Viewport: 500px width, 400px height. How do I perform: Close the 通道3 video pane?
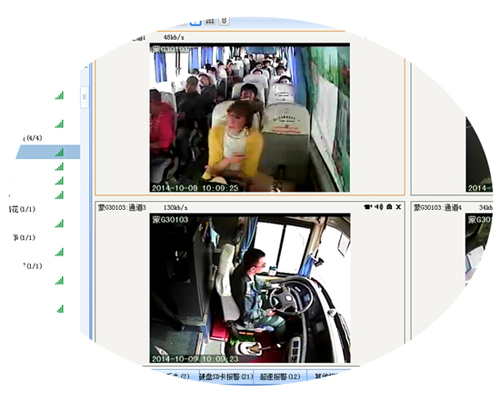[x=398, y=207]
